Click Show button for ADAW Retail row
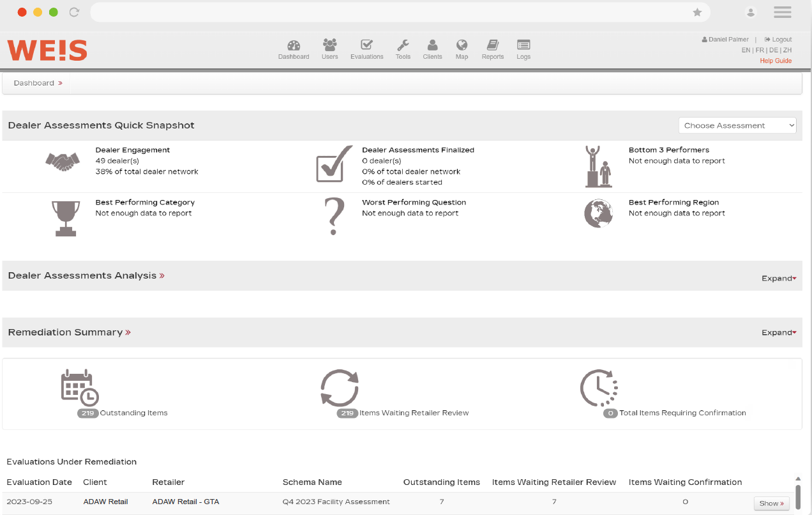The width and height of the screenshot is (812, 515). (771, 503)
